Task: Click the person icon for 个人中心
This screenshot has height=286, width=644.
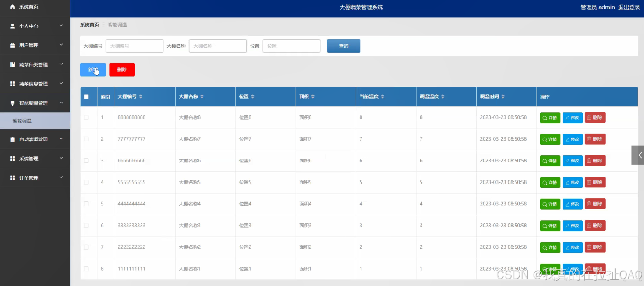Action: point(12,26)
